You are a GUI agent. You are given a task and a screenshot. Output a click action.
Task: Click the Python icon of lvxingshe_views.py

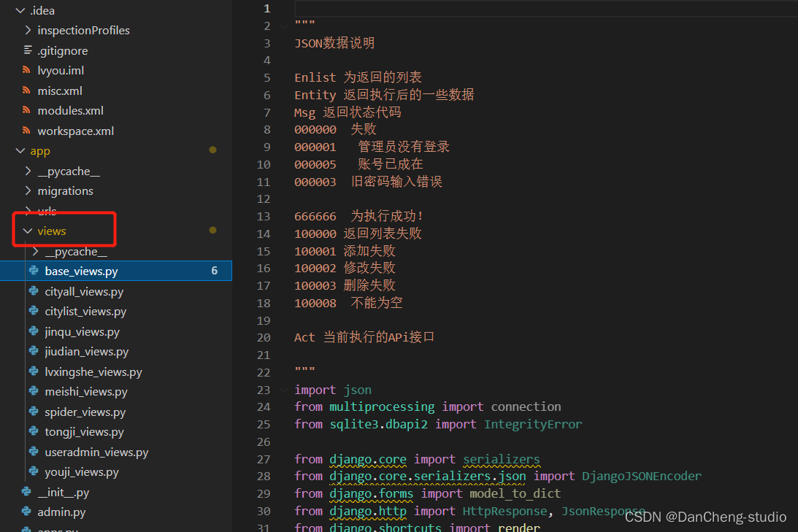click(x=34, y=371)
